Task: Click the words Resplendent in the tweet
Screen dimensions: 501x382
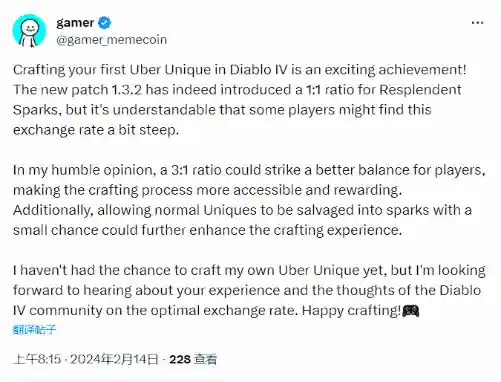Action: click(420, 90)
